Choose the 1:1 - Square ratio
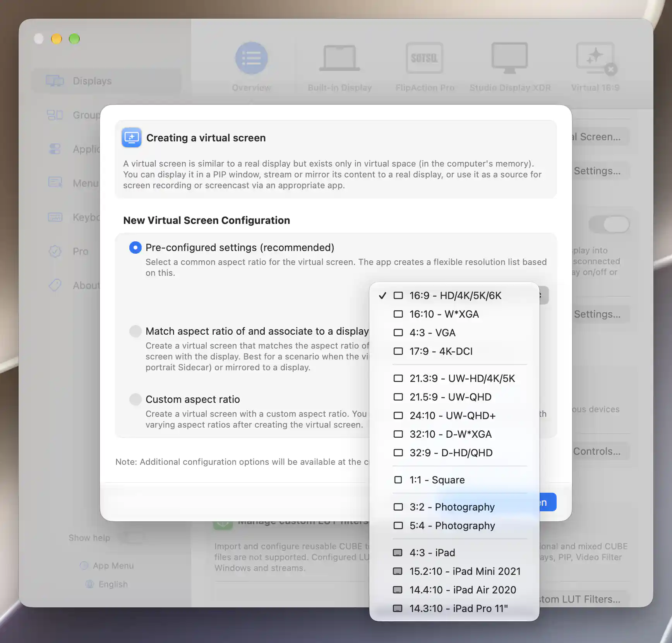Image resolution: width=672 pixels, height=643 pixels. (454, 480)
